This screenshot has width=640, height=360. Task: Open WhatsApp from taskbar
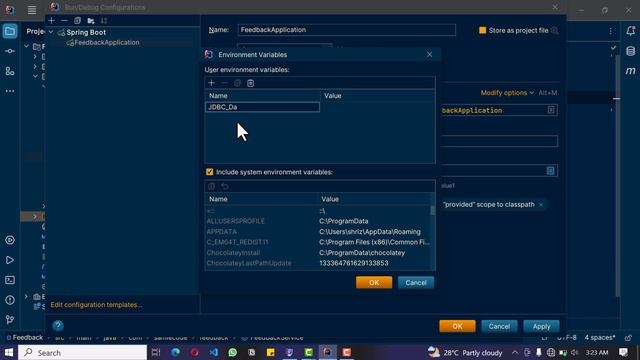[x=233, y=352]
